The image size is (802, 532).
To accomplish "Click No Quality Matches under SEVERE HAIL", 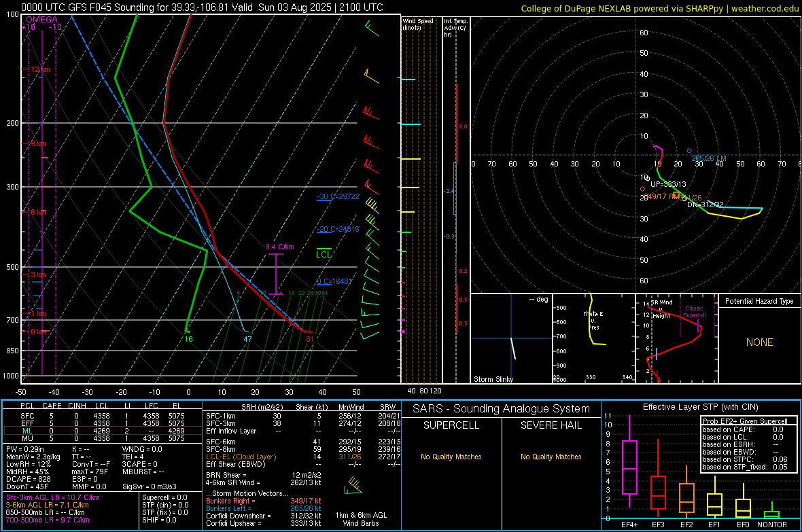I will point(551,457).
